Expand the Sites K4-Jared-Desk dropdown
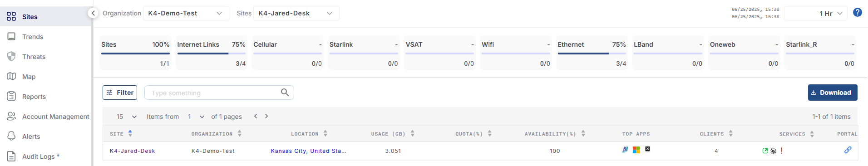868x166 pixels. click(296, 13)
